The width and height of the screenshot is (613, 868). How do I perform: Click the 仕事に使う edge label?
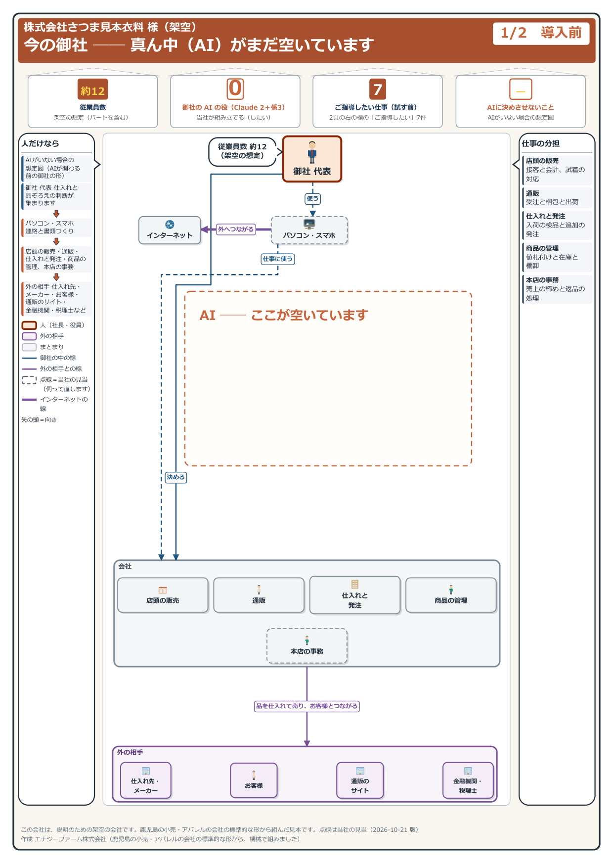(x=278, y=259)
